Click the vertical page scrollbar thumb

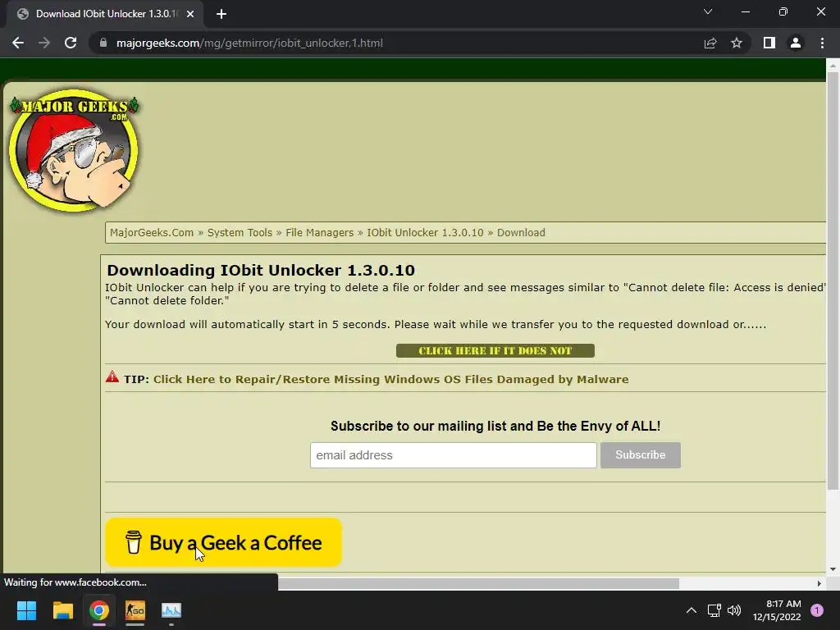tap(833, 281)
